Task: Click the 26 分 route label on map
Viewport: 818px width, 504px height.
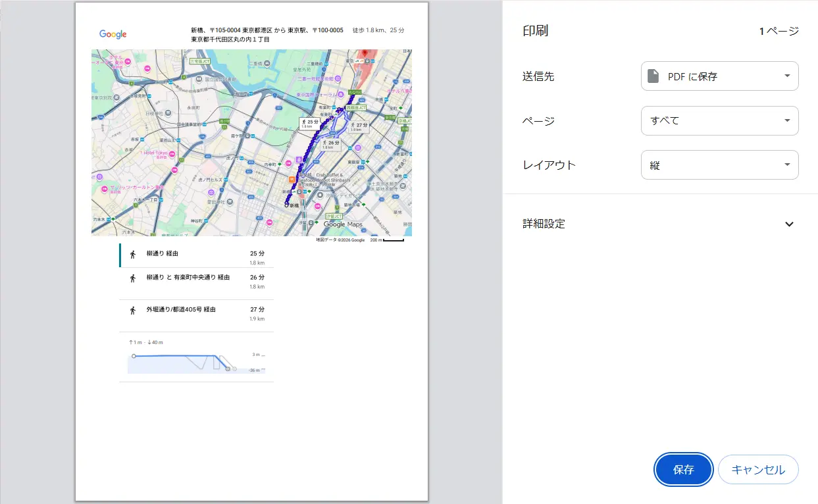Action: pyautogui.click(x=331, y=144)
